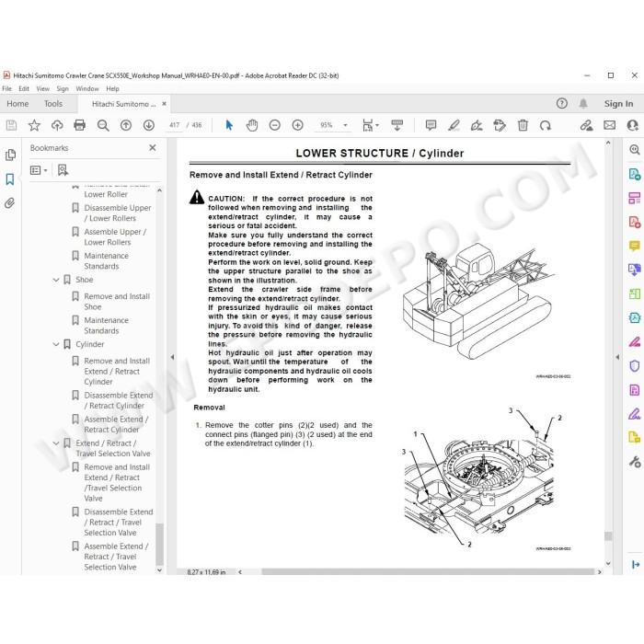Open Comment tool in right pane
Image resolution: width=644 pixels, height=644 pixels.
pos(635,246)
